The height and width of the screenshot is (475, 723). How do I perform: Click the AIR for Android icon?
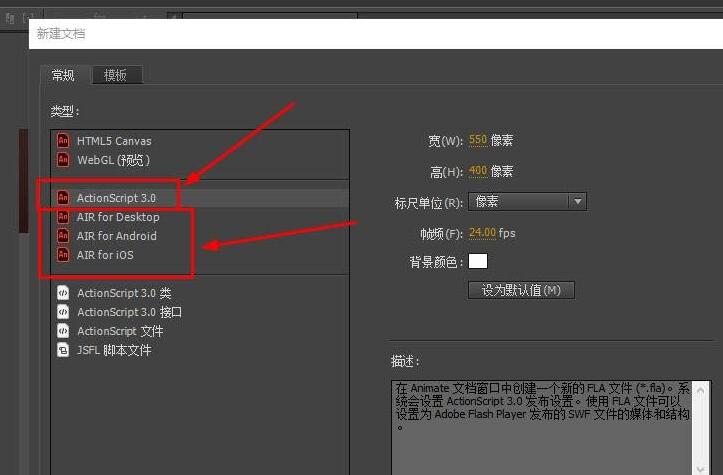63,236
